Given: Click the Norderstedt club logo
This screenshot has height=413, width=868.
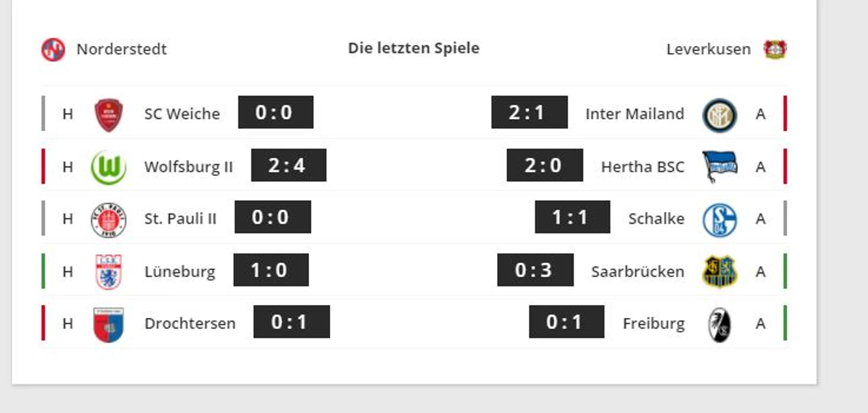Looking at the screenshot, I should tap(53, 49).
